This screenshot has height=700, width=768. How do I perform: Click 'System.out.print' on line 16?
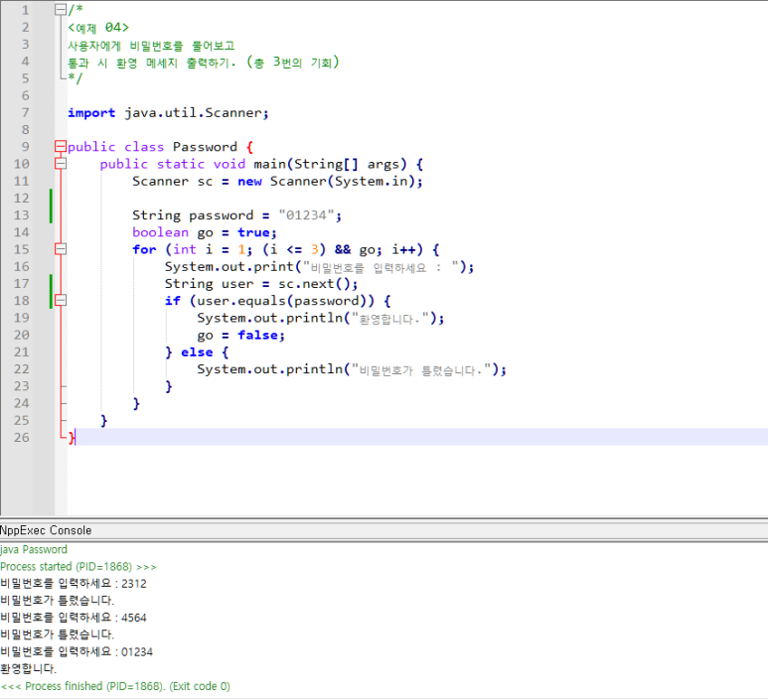pos(229,267)
